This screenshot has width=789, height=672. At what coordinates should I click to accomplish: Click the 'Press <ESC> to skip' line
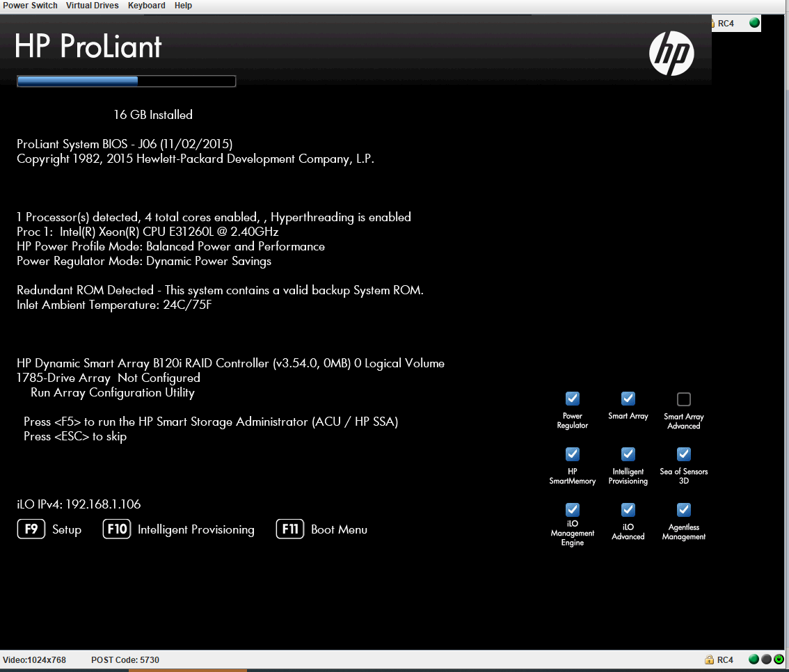tap(75, 436)
